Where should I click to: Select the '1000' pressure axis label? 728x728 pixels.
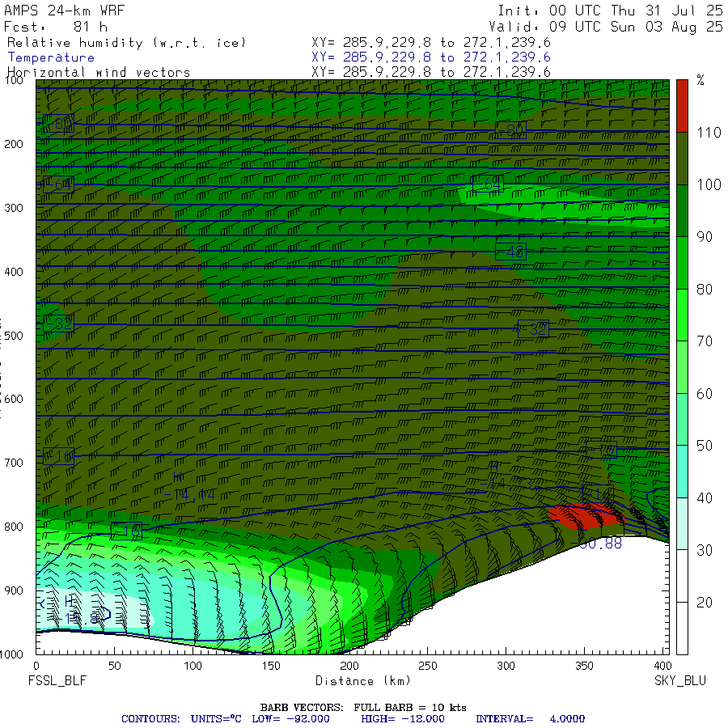pyautogui.click(x=11, y=654)
